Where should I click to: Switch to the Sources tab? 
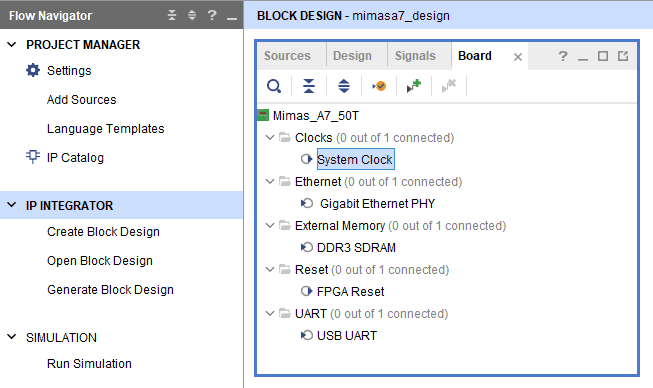pyautogui.click(x=287, y=56)
